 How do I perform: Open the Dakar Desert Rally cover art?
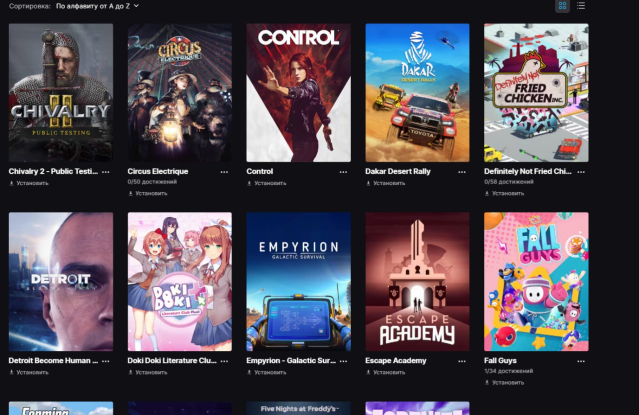(417, 93)
